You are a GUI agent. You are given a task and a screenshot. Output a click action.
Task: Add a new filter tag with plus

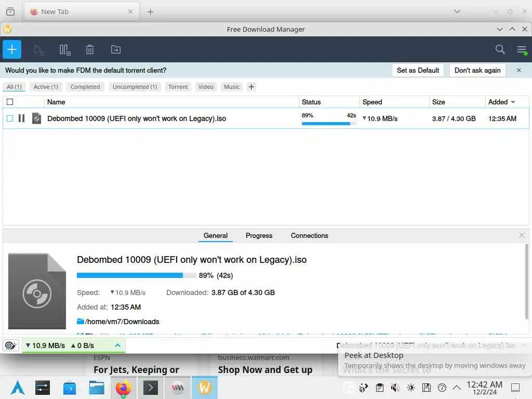click(x=251, y=87)
